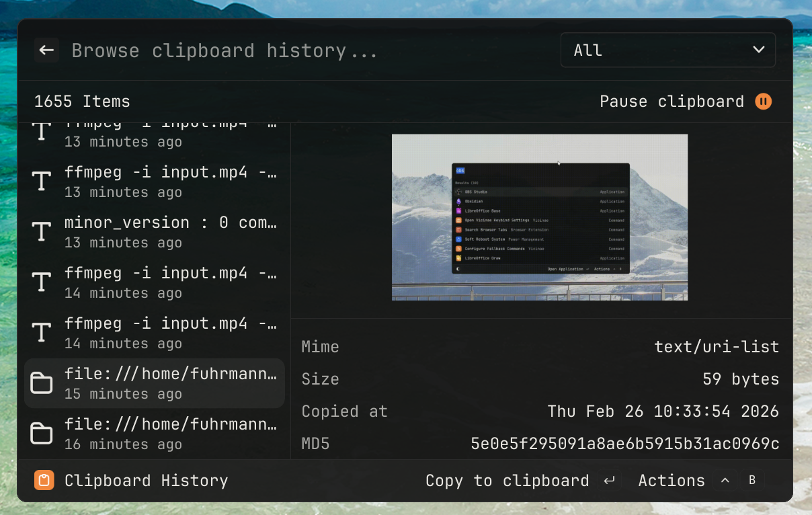Click the MD5 hash value
The height and width of the screenshot is (515, 812).
point(624,444)
